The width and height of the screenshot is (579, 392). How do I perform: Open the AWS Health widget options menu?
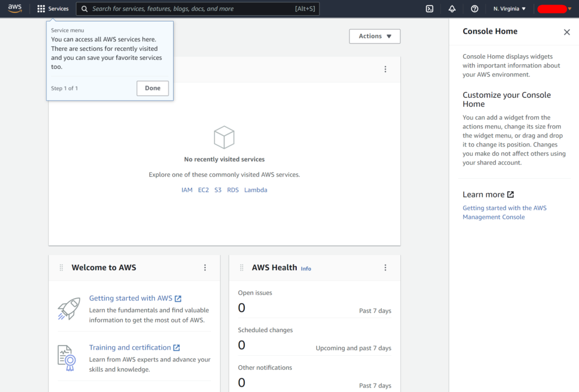pyautogui.click(x=385, y=268)
